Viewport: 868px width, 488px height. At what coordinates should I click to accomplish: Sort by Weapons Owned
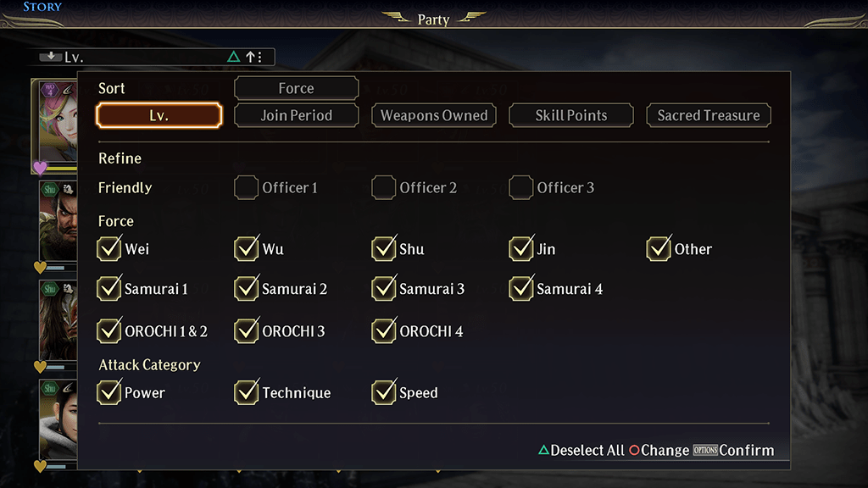(x=434, y=115)
